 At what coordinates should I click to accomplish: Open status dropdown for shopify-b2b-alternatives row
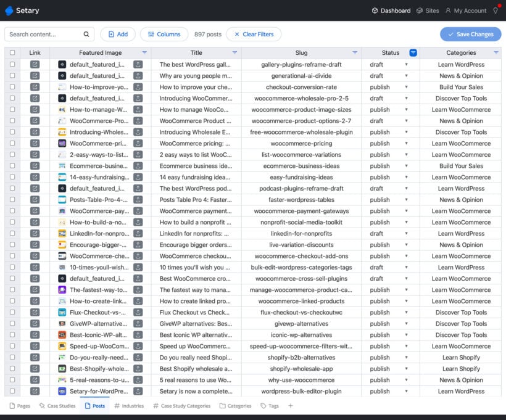(406, 358)
